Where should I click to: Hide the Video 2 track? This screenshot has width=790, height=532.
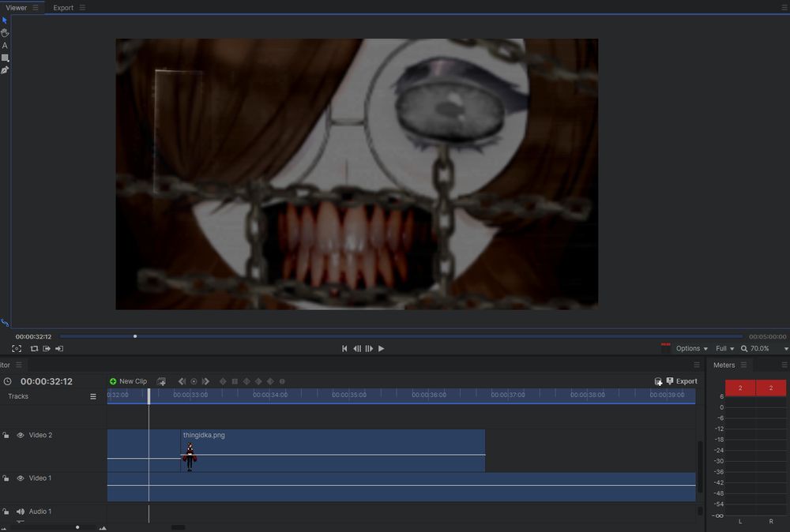tap(21, 435)
